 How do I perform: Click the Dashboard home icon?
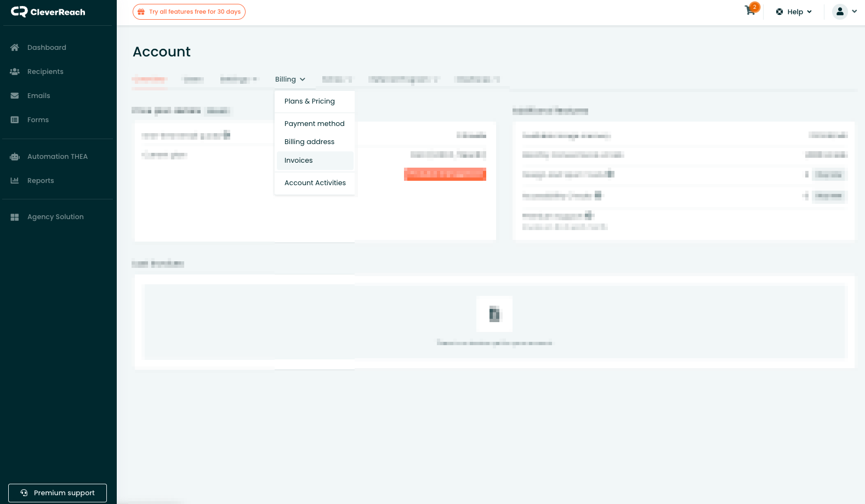click(15, 48)
